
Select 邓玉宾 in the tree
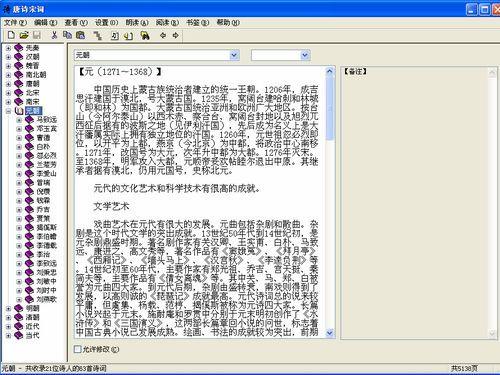pos(47,129)
